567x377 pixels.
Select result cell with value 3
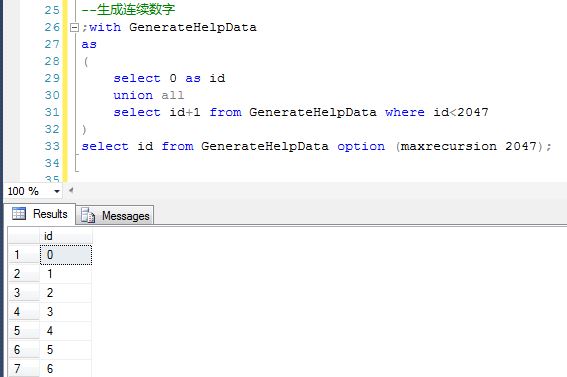(x=65, y=312)
